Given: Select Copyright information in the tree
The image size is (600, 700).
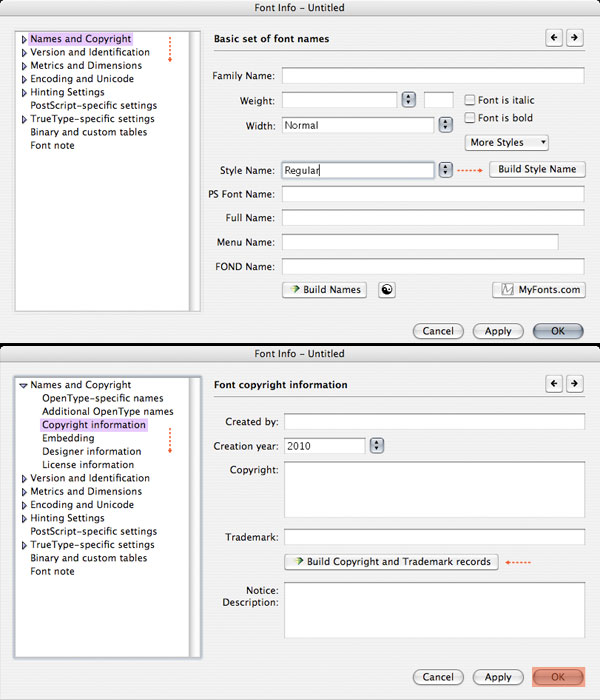Looking at the screenshot, I should [x=94, y=425].
